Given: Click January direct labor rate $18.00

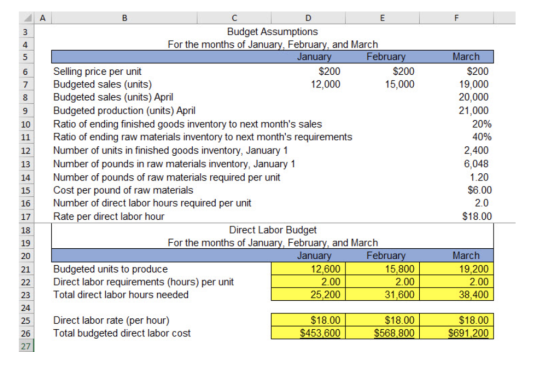Looking at the screenshot, I should 308,320.
